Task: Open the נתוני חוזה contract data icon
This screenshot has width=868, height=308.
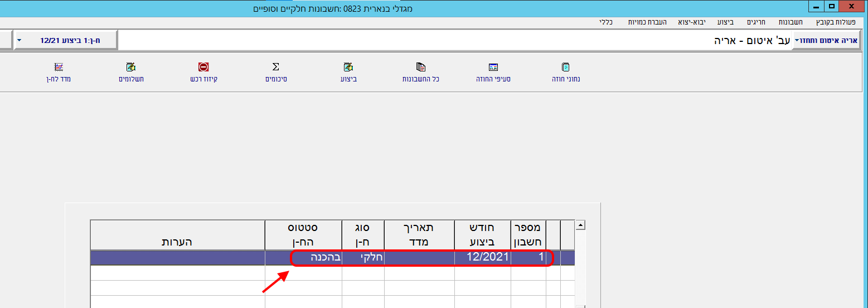Action: click(566, 68)
